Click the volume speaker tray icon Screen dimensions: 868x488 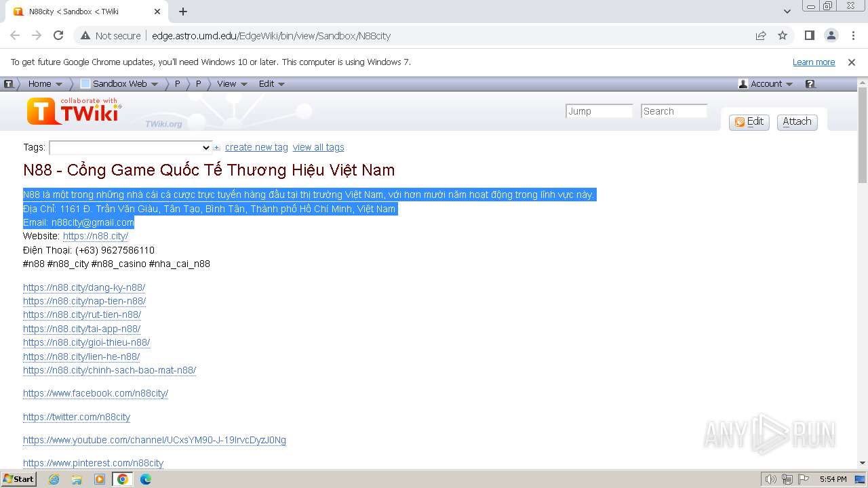coord(770,479)
